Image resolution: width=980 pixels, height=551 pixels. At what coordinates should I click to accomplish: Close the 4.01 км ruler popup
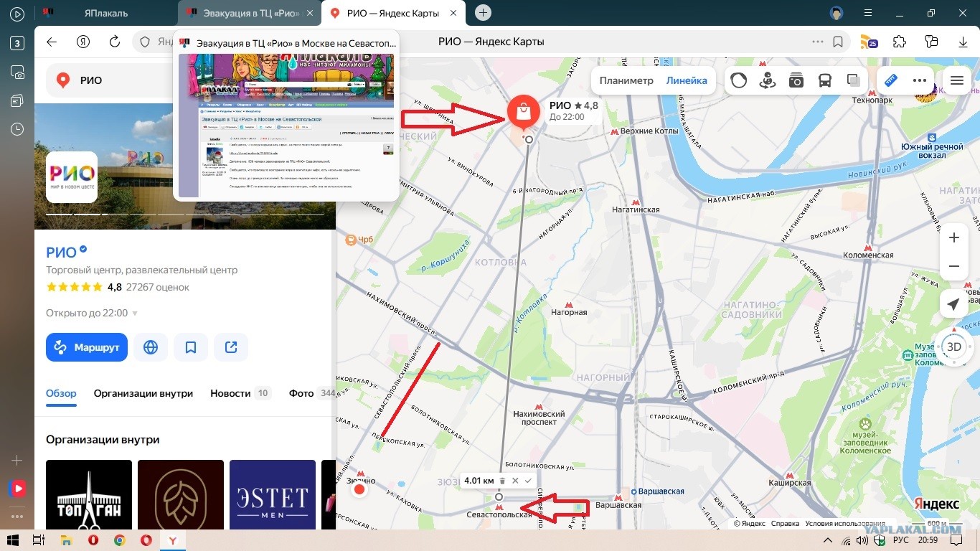[515, 481]
